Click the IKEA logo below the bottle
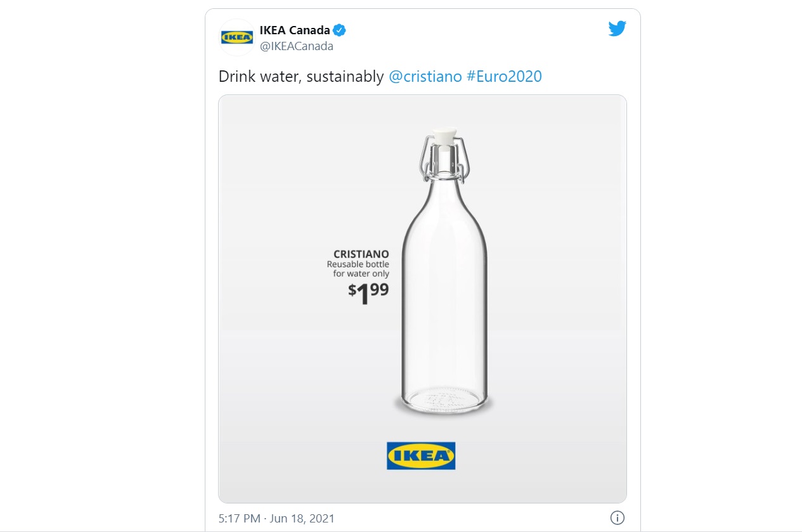 click(x=421, y=455)
